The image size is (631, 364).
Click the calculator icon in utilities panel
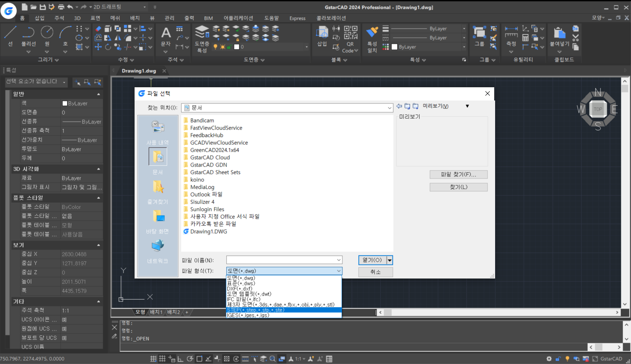pos(526,38)
